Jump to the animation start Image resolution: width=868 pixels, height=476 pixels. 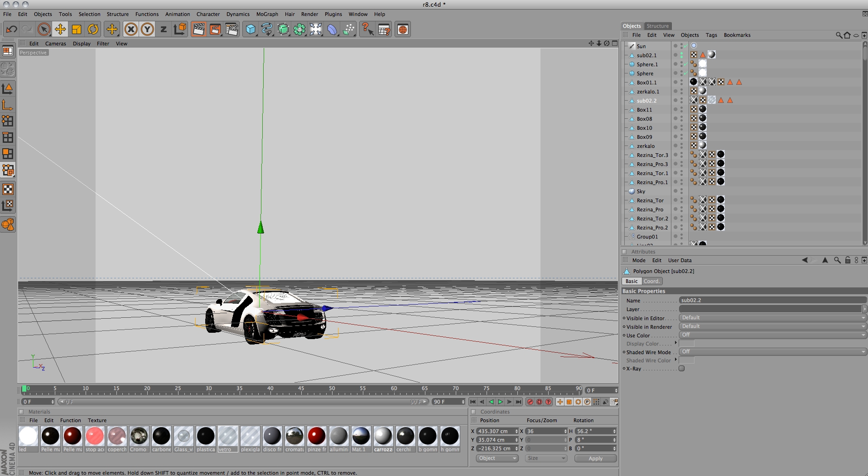tap(473, 402)
